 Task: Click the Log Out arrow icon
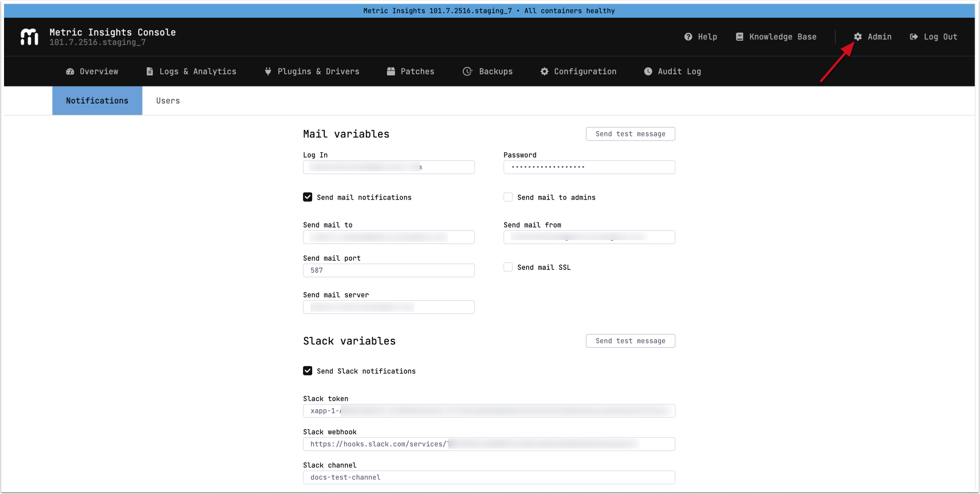[914, 37]
